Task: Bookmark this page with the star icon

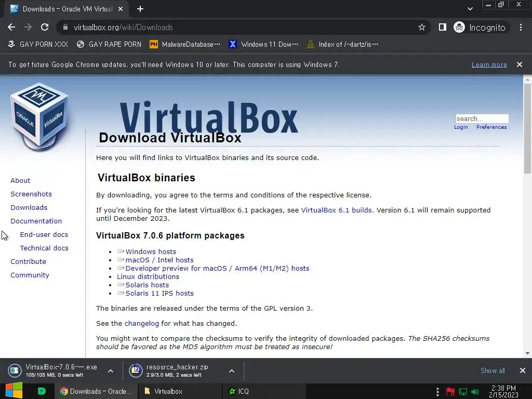Action: (x=421, y=27)
